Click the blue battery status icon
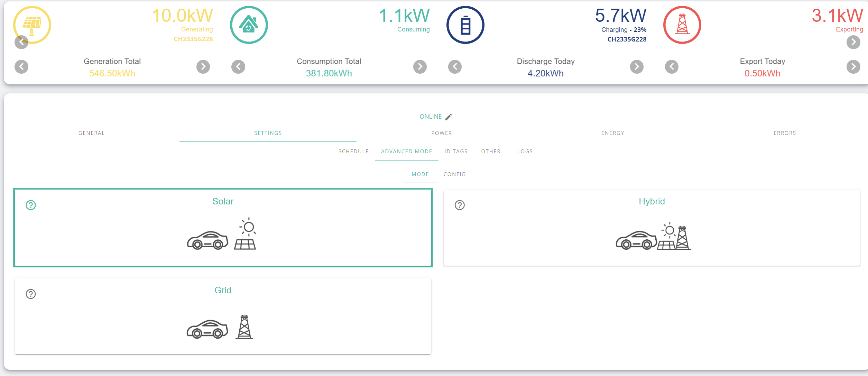 [x=465, y=25]
